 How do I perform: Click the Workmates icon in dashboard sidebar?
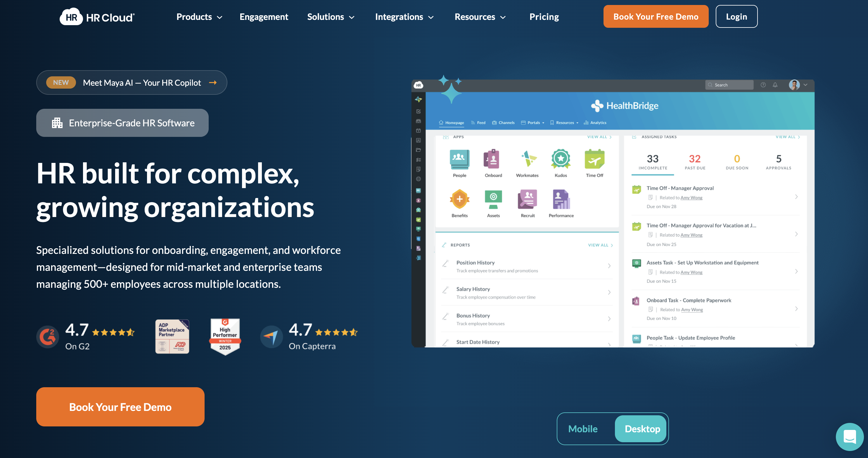418,99
